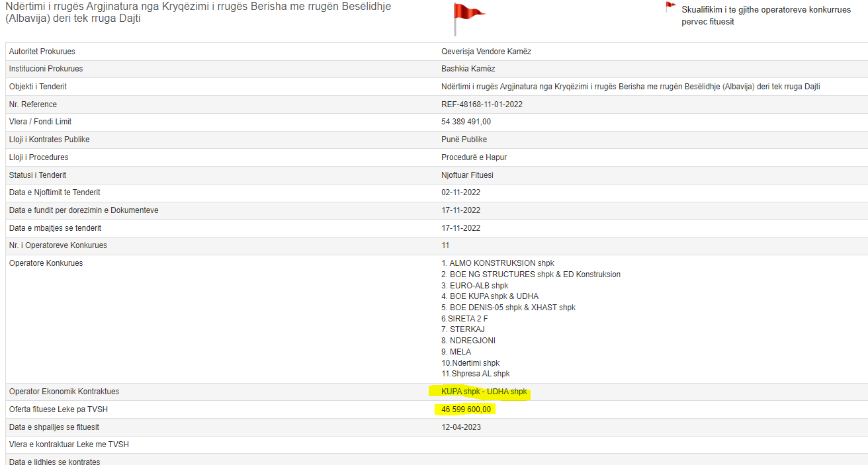The height and width of the screenshot is (465, 868).
Task: Select 'Qeverisja Vendore Kamëz' authority value
Action: 486,52
